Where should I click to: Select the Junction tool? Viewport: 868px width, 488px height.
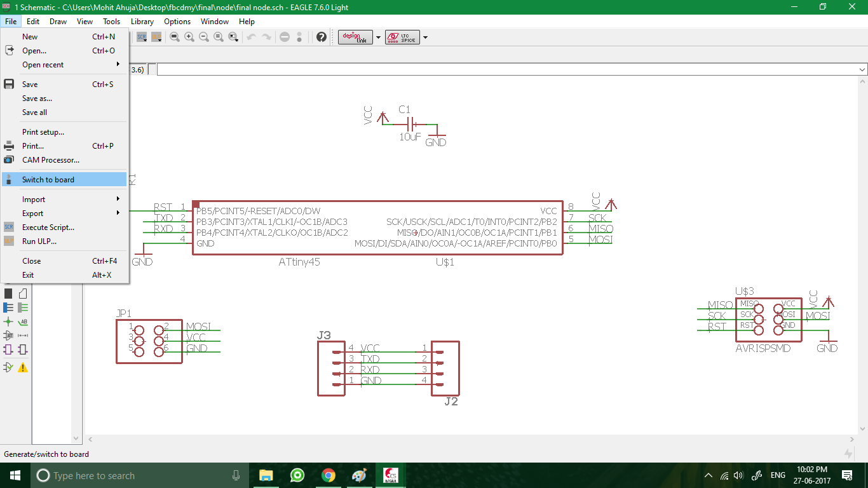(8, 322)
